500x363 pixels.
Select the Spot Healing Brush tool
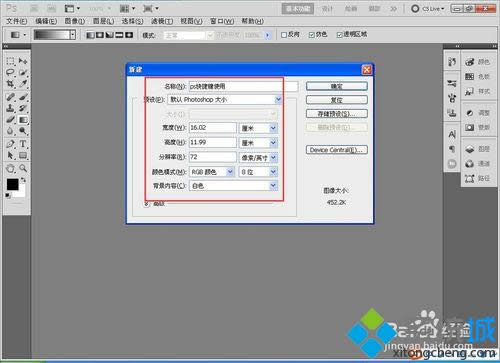click(10, 97)
